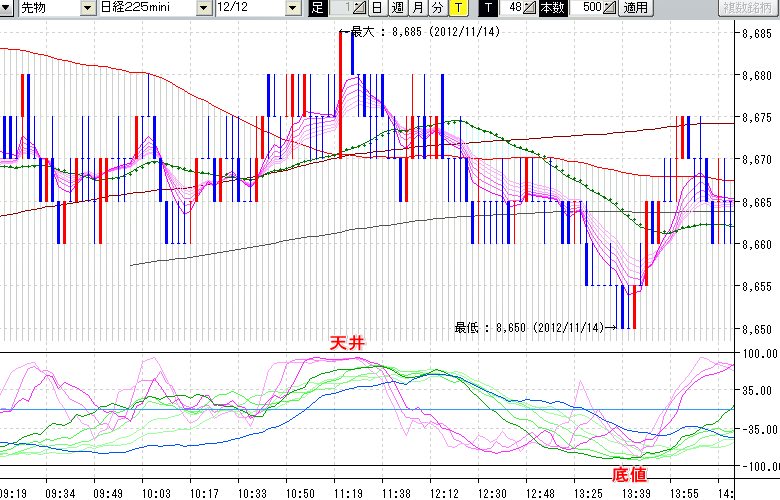780x500 pixels.
Task: Expand the 日経225mini symbol dropdown
Action: (x=204, y=8)
